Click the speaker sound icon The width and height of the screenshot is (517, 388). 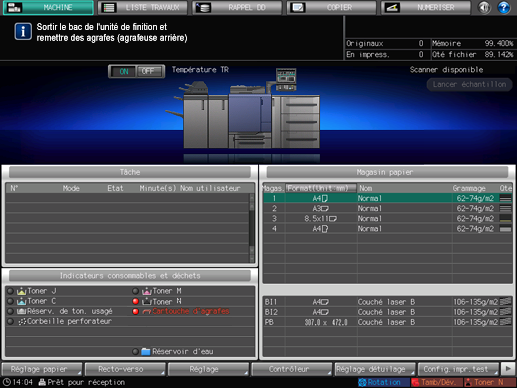[x=484, y=7]
